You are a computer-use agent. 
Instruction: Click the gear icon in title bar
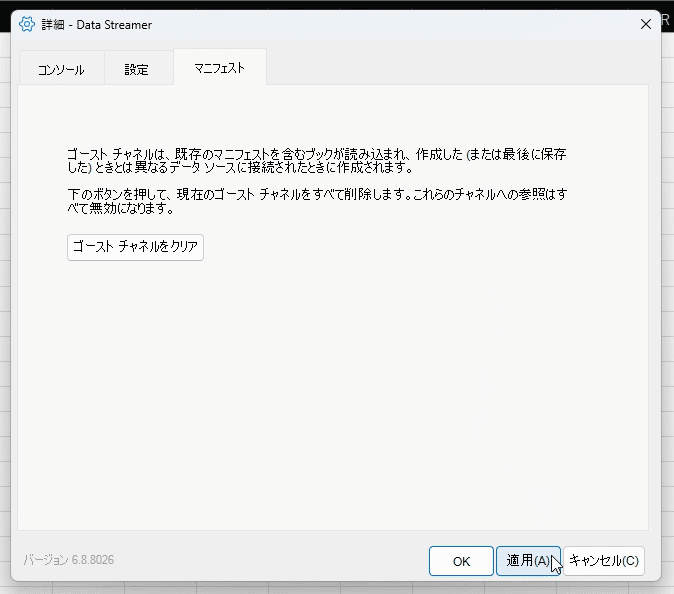27,24
